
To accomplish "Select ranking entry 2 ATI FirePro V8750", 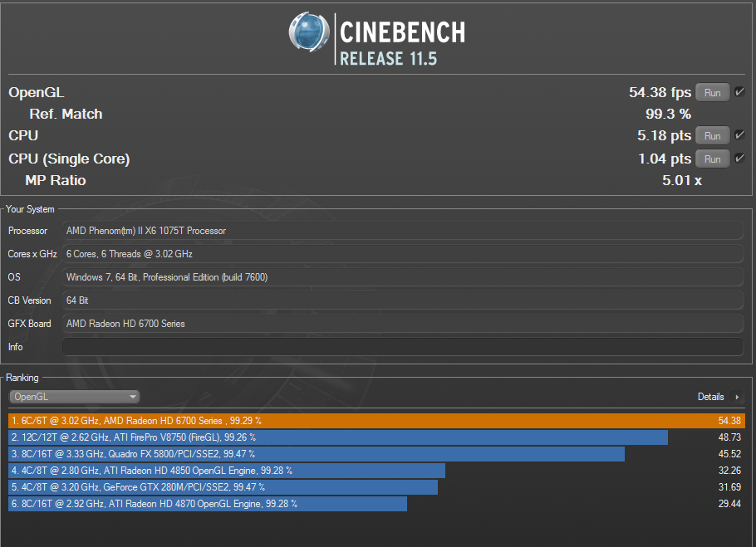I will pos(338,437).
